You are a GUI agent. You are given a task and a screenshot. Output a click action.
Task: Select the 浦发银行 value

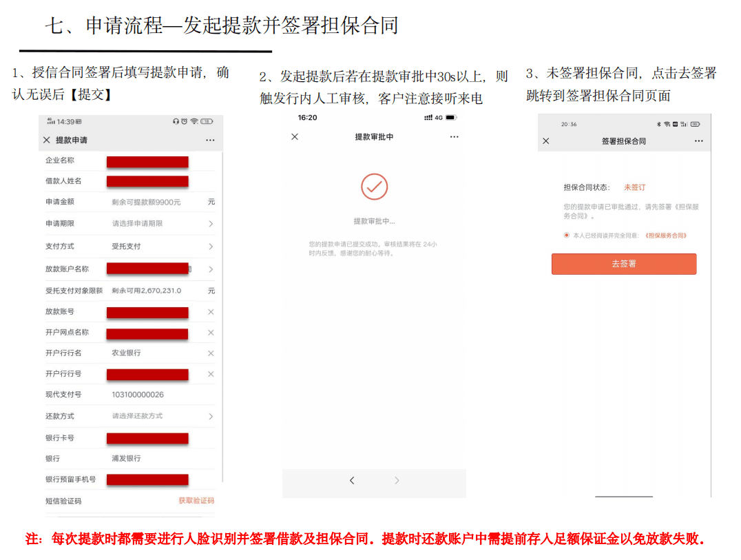pyautogui.click(x=126, y=458)
